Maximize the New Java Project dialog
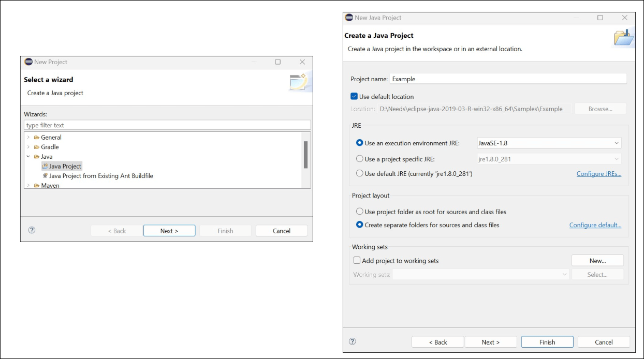This screenshot has width=644, height=359. 600,18
